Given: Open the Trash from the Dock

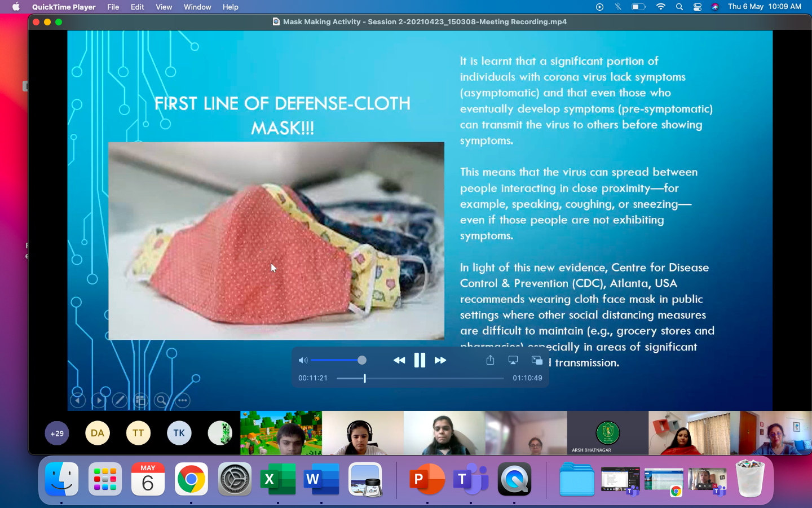Looking at the screenshot, I should pyautogui.click(x=750, y=479).
